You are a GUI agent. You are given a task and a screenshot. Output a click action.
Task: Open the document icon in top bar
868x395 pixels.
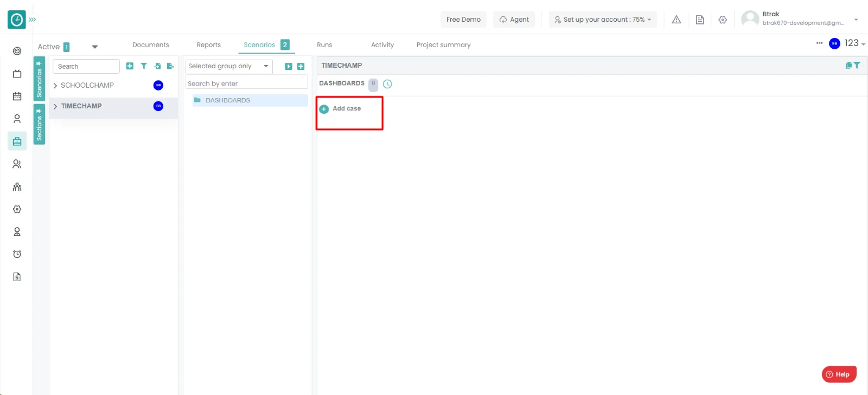(700, 20)
